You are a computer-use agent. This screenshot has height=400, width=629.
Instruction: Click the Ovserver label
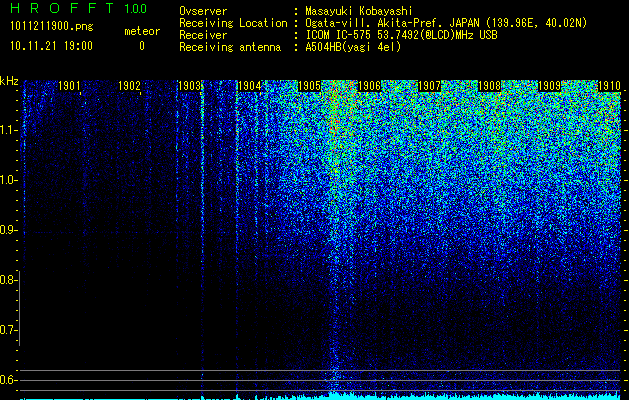[203, 11]
